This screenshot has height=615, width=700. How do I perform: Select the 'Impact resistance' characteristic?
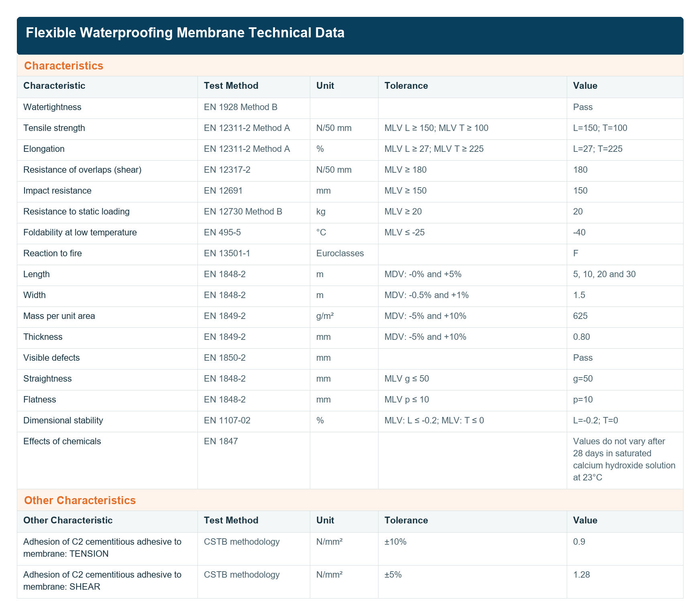click(57, 190)
